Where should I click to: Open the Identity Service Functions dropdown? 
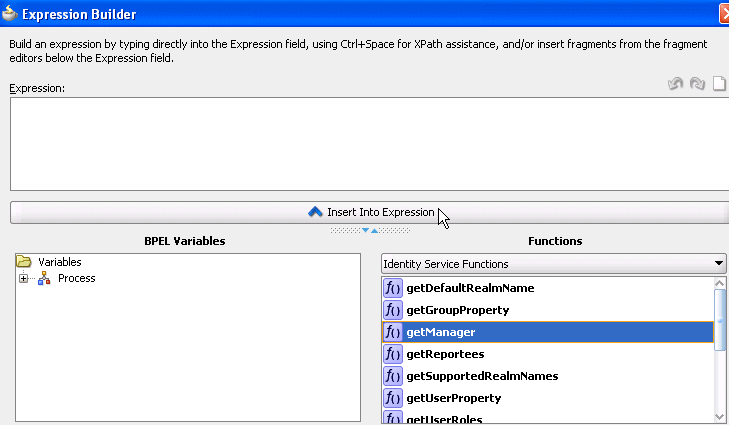tap(553, 264)
